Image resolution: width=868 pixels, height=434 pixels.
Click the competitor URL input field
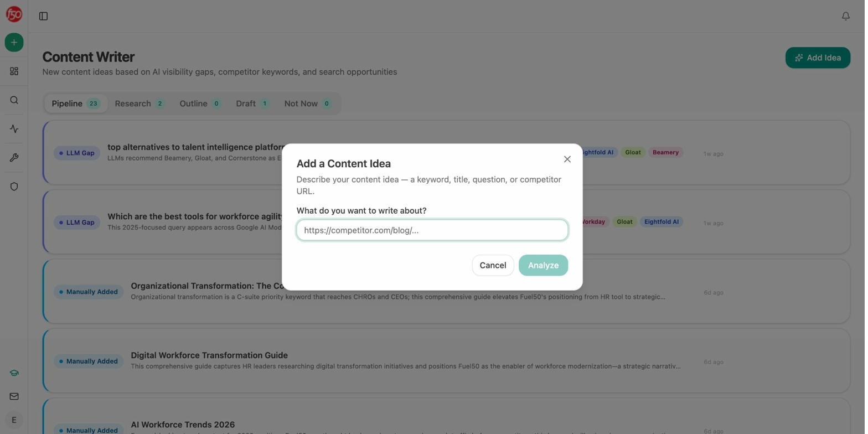click(432, 230)
